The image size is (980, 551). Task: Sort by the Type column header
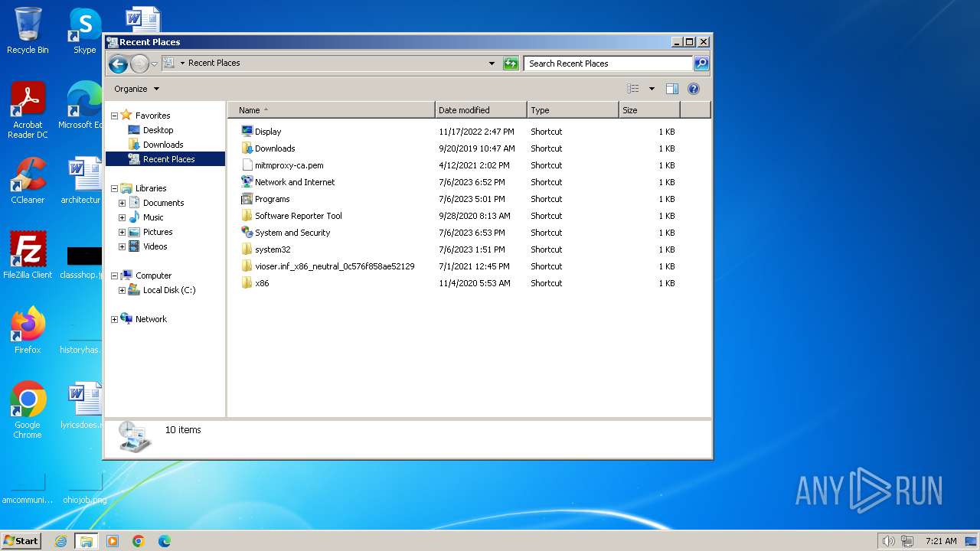573,110
